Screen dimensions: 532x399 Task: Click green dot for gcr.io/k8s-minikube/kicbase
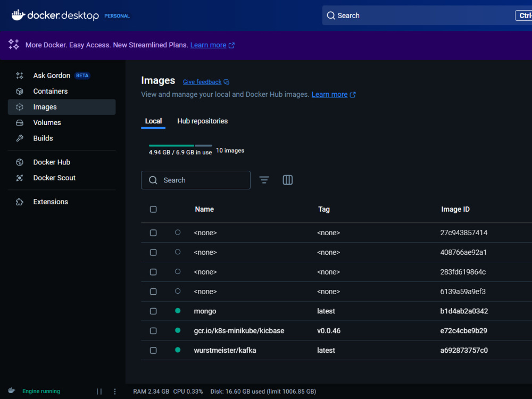178,330
